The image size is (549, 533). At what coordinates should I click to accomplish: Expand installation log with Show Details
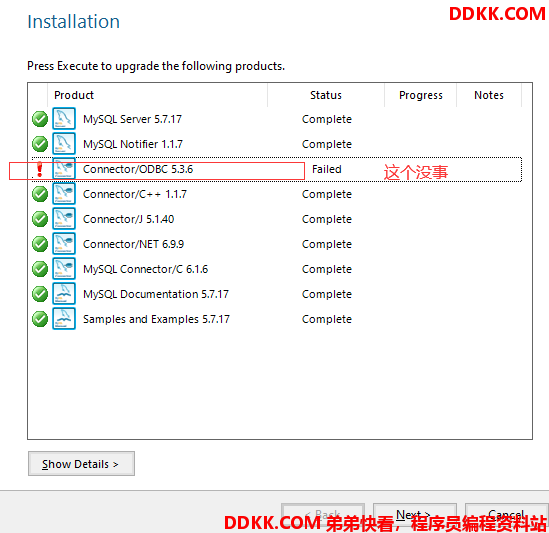click(81, 464)
